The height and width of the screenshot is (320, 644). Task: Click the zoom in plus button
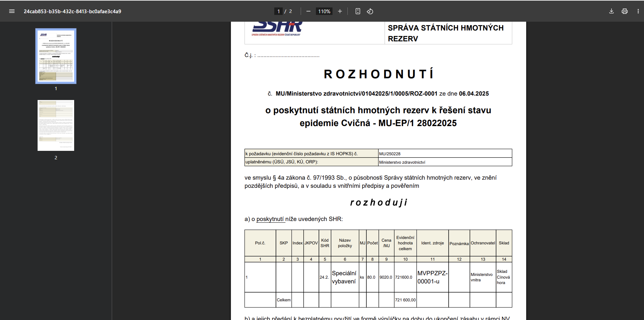tap(340, 11)
